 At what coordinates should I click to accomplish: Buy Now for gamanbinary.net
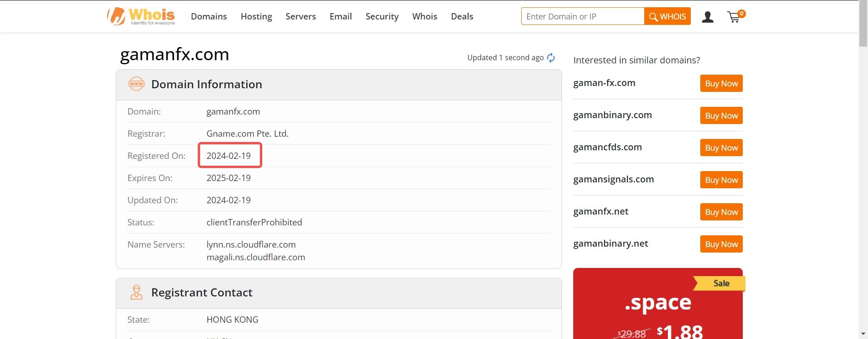coord(721,244)
